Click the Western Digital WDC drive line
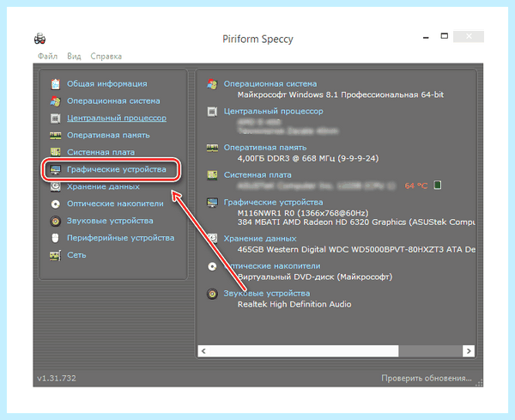Screen dimensions: 515x420 [x=356, y=249]
